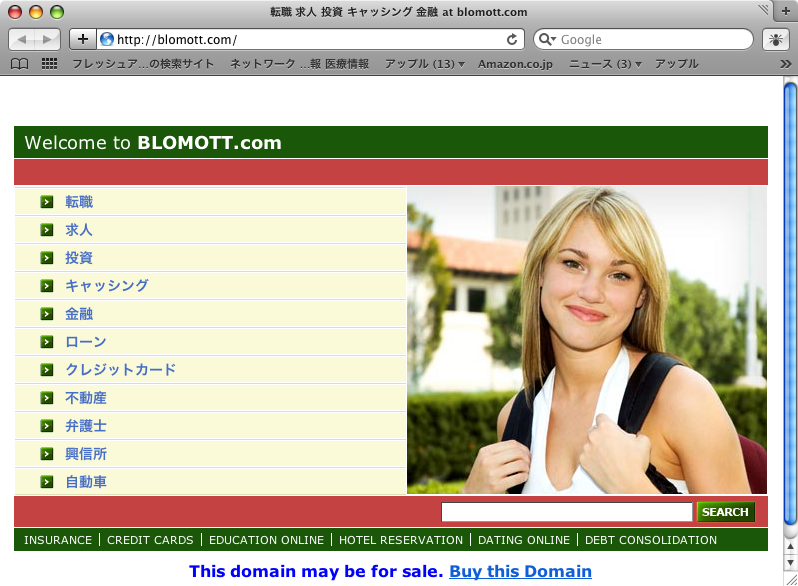Open the Amazon.co.jp bookmark
Viewport: 798px width, 586px height.
point(515,64)
